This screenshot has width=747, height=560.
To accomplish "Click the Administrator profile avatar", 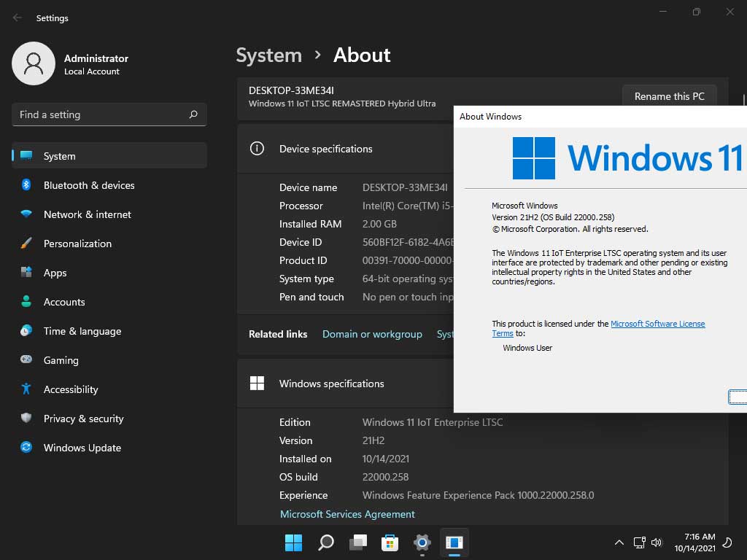I will click(34, 63).
